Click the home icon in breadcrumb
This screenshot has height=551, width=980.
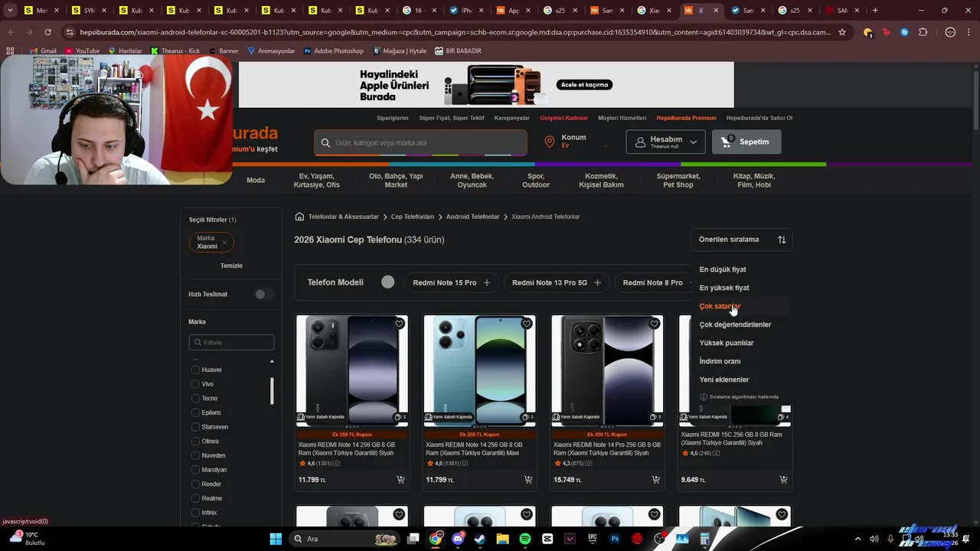pyautogui.click(x=299, y=217)
